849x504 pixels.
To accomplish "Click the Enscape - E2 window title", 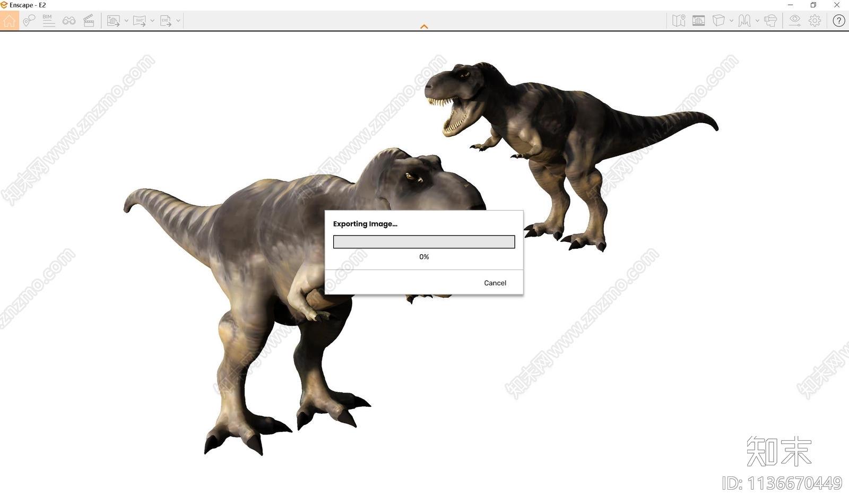I will coord(28,5).
